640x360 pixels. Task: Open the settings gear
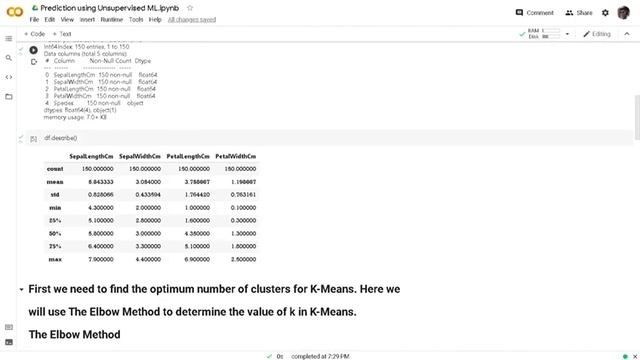pyautogui.click(x=605, y=13)
